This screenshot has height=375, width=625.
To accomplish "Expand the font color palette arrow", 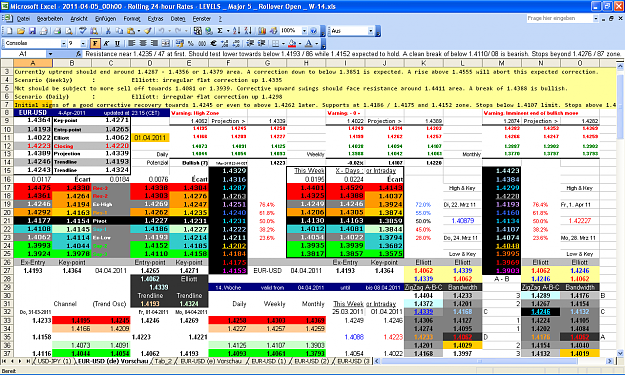I will pyautogui.click(x=316, y=43).
